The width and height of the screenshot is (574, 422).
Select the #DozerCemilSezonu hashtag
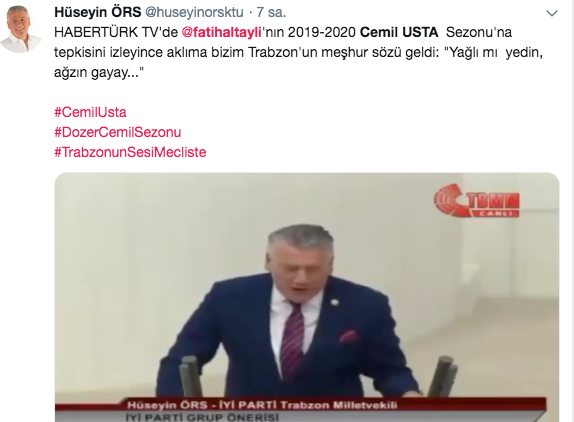coord(118,132)
